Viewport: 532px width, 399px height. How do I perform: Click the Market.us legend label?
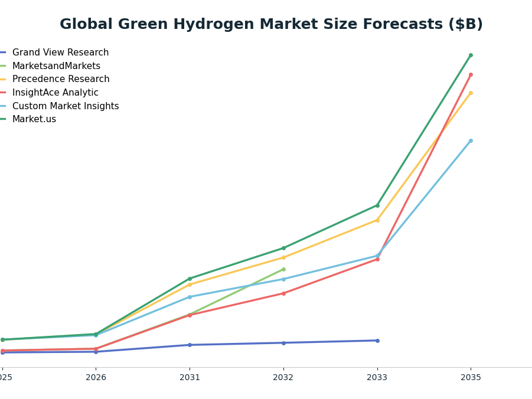pos(34,119)
